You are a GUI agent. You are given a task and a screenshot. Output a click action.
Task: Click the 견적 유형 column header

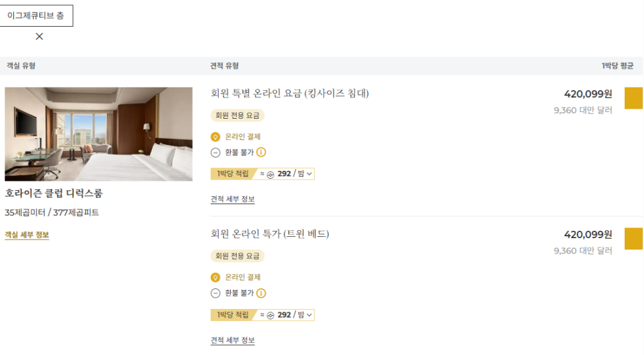[x=225, y=66]
